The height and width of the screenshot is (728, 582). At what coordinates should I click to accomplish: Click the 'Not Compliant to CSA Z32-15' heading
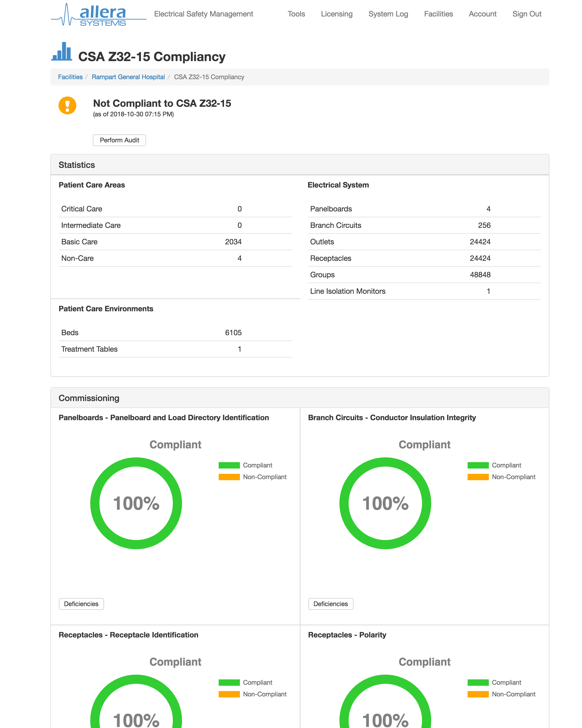[162, 103]
